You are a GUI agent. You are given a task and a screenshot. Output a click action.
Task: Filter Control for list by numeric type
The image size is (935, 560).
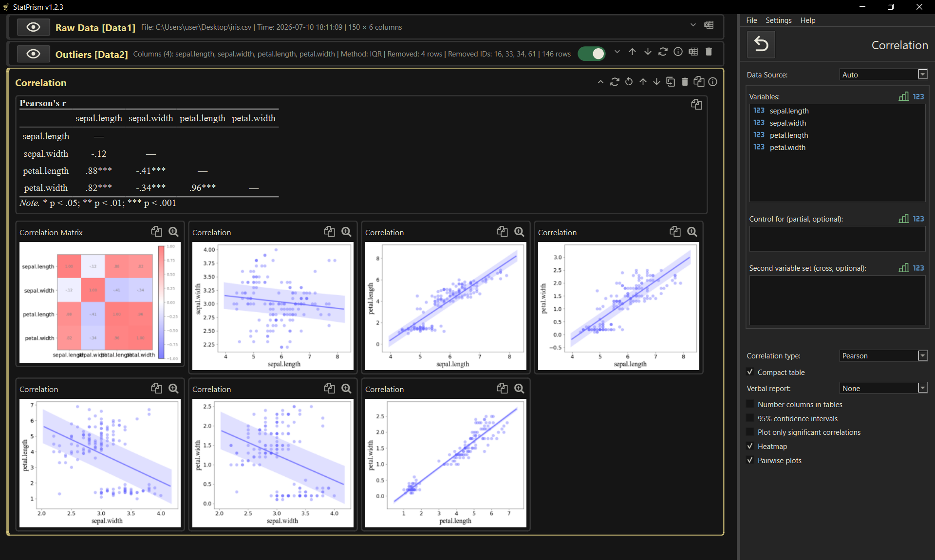point(918,219)
